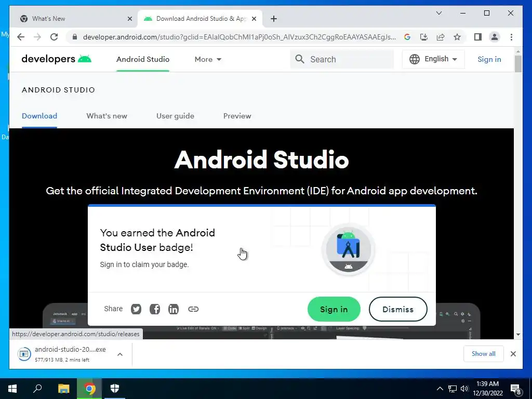Image resolution: width=532 pixels, height=399 pixels.
Task: Open Chrome's three-dot menu
Action: [x=511, y=37]
